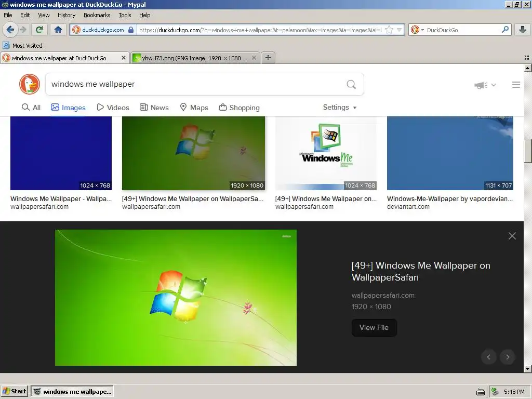Click the padlock security icon in the address bar
The height and width of the screenshot is (399, 532).
(131, 30)
